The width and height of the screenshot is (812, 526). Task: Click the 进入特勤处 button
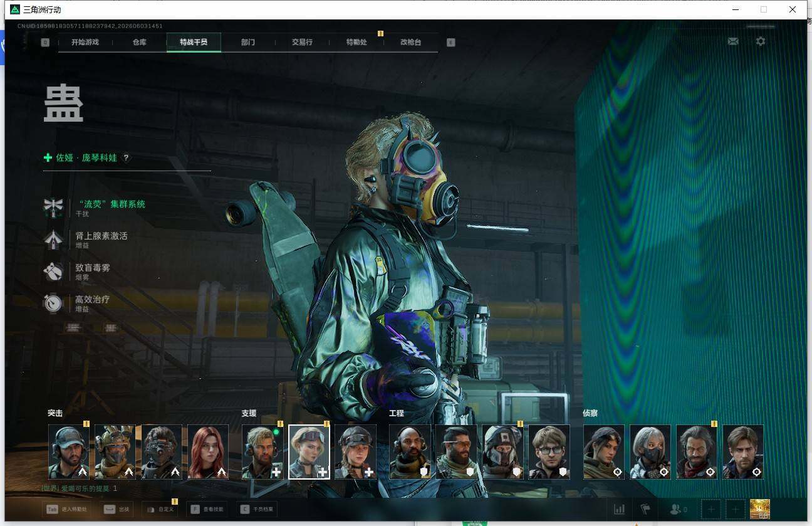(x=66, y=510)
